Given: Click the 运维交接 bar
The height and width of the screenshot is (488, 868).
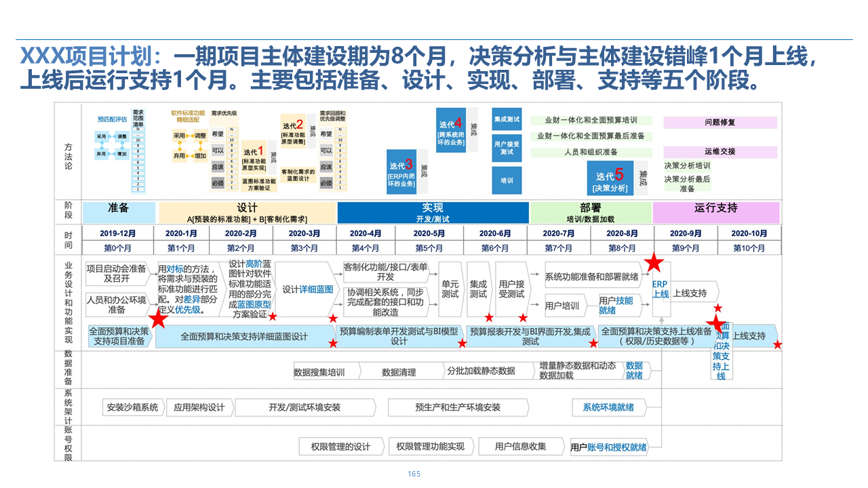Looking at the screenshot, I should coord(720,151).
